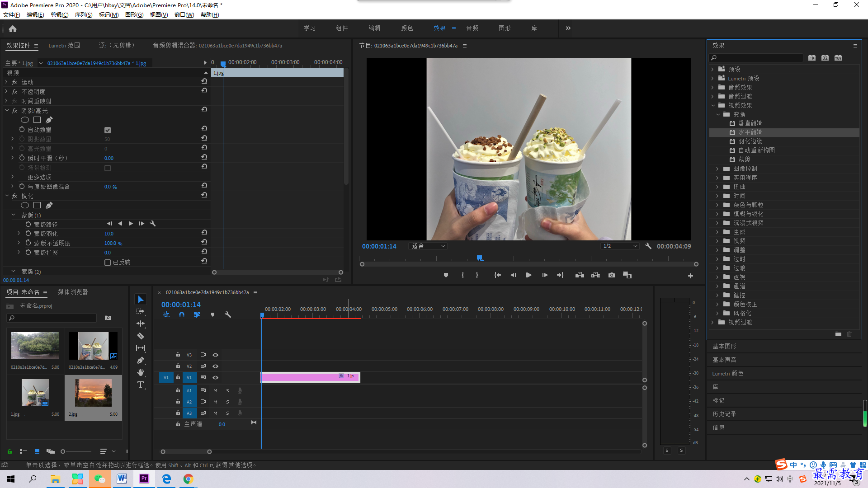Open 历史记录 panel
Viewport: 868px width, 488px height.
tap(724, 414)
